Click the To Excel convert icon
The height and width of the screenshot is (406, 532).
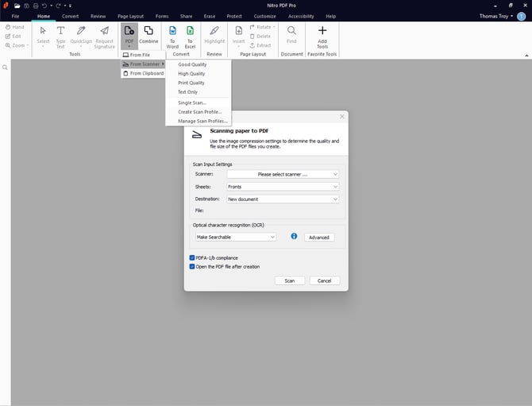(191, 31)
